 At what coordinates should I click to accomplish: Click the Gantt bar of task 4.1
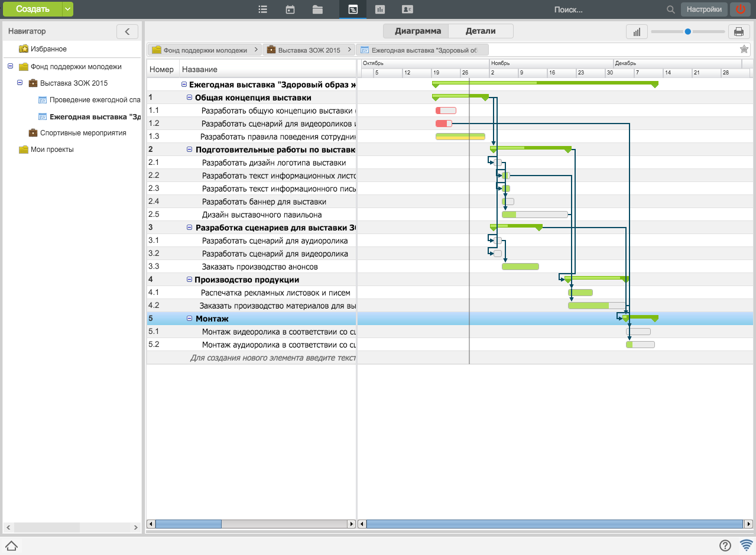point(580,293)
